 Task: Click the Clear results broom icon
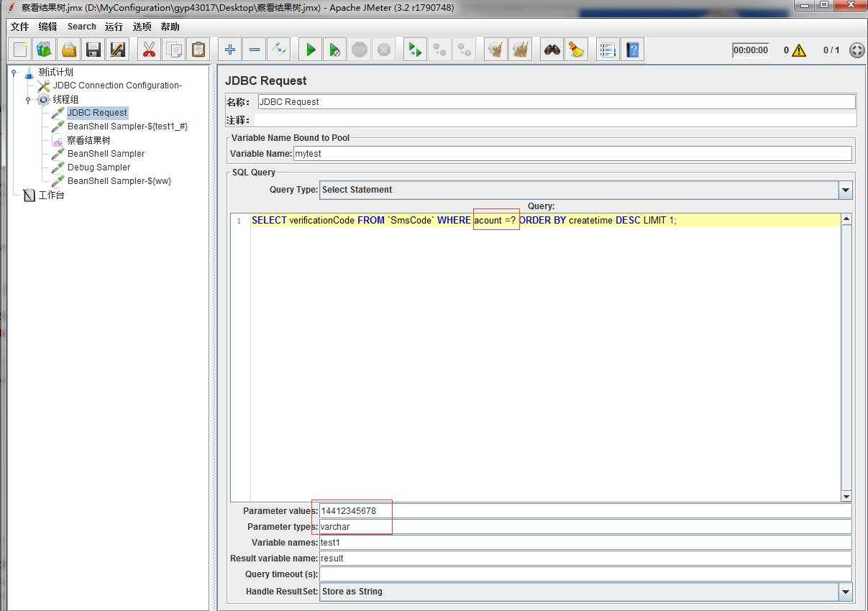tap(495, 50)
